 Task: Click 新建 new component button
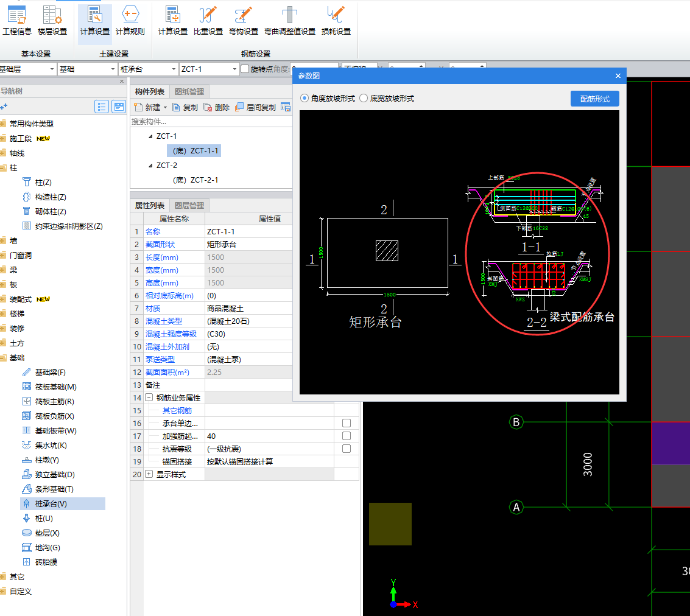pyautogui.click(x=147, y=107)
